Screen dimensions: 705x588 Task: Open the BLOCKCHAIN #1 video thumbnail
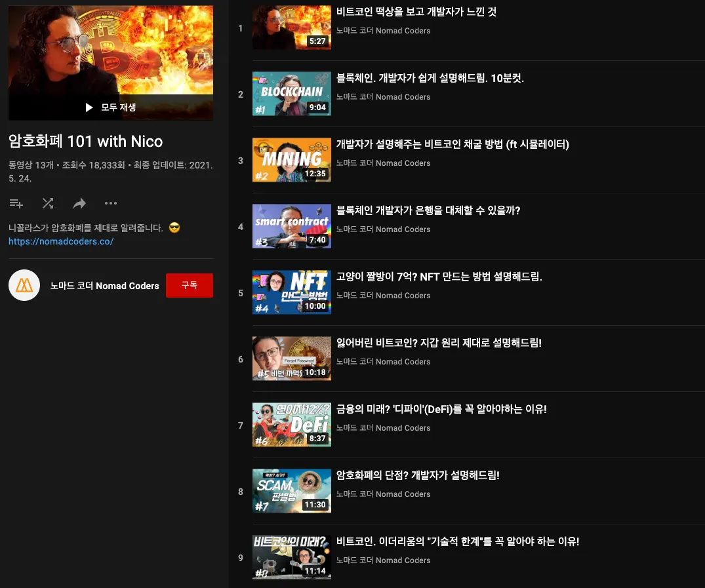click(x=292, y=94)
